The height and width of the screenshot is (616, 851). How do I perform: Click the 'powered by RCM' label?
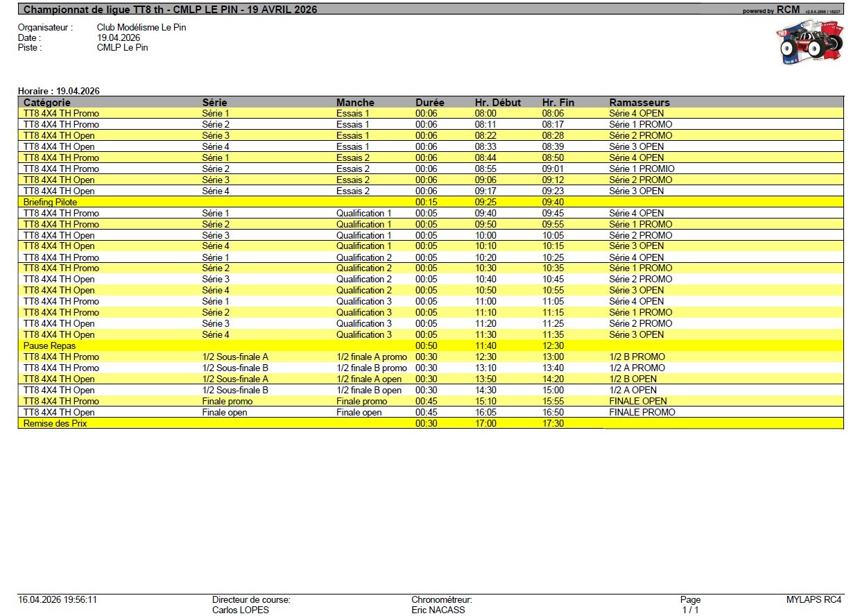[x=771, y=10]
